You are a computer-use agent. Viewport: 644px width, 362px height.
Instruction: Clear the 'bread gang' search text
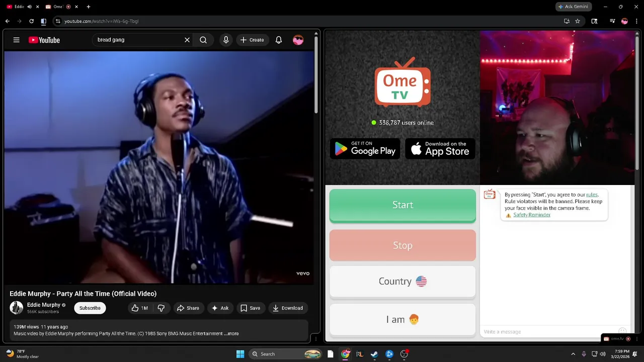187,40
